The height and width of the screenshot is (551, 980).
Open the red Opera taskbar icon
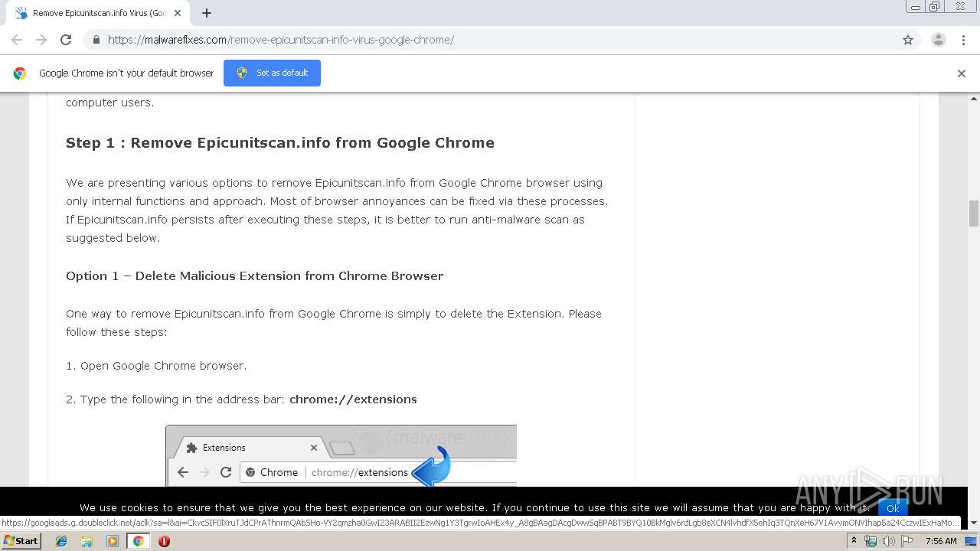[x=164, y=541]
